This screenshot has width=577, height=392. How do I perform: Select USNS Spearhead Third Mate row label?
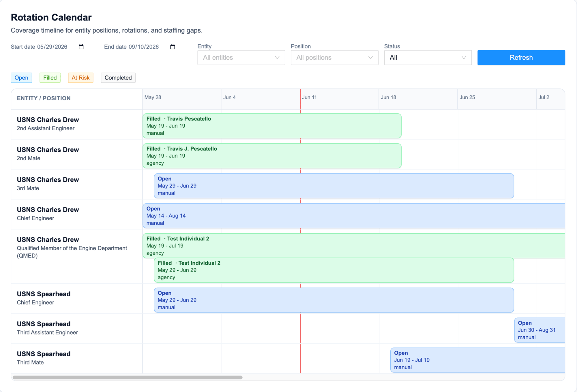click(x=77, y=358)
